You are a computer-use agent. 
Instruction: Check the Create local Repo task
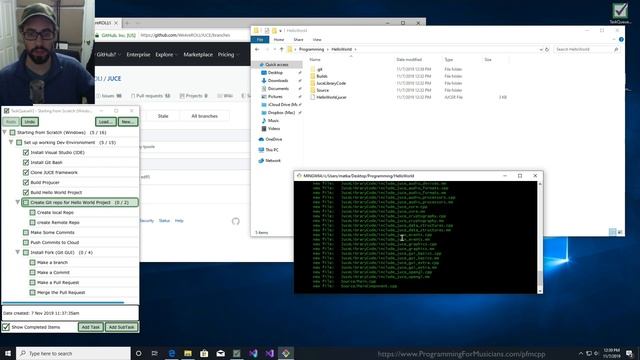point(32,212)
